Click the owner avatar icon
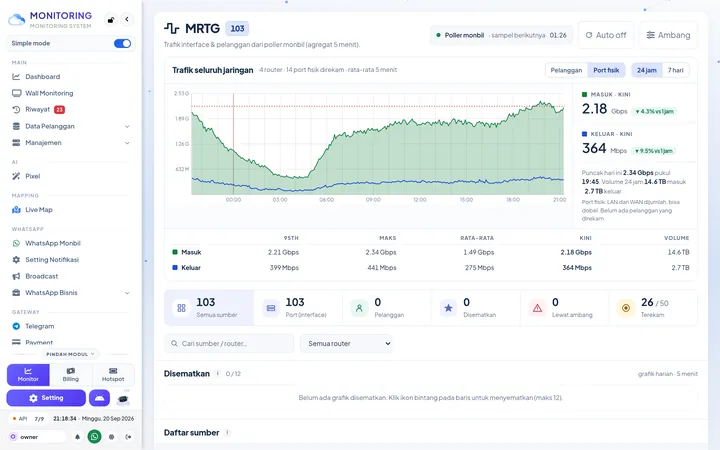720x450 pixels. [13, 437]
